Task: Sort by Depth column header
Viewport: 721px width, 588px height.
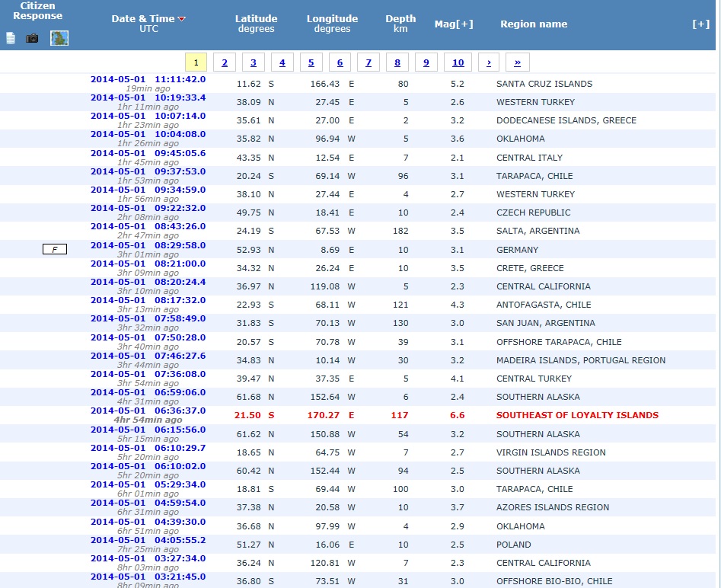Action: [400, 19]
